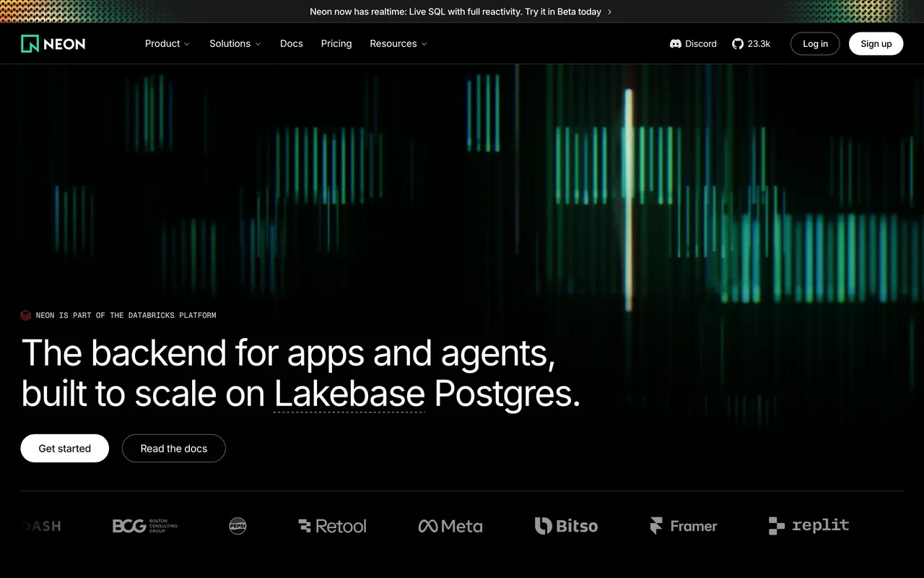The image size is (924, 578).
Task: Open the Lakebase link in the headline
Action: coord(349,394)
